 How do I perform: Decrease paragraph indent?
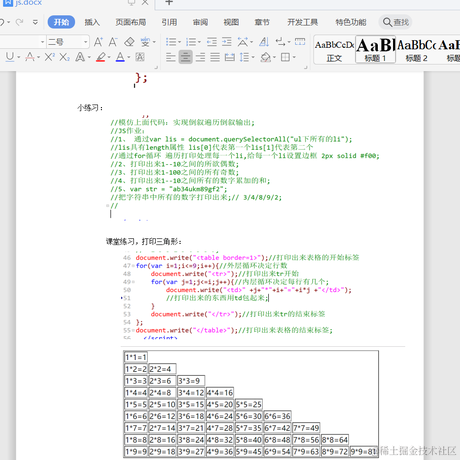212,42
